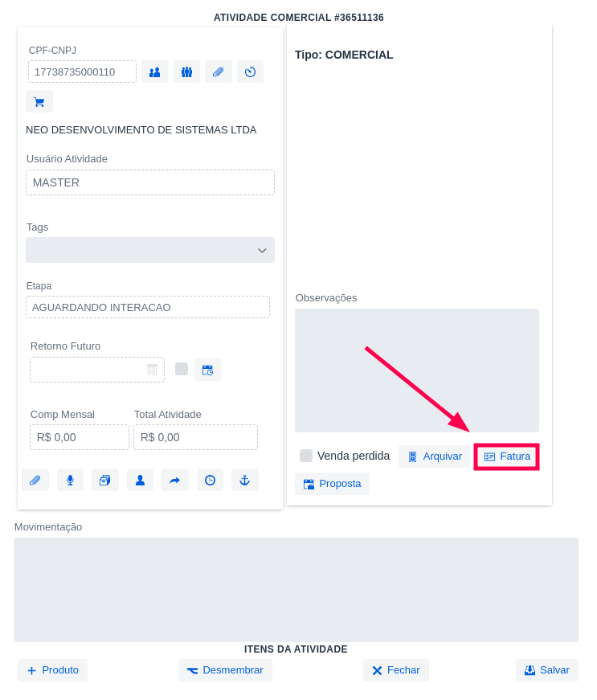
Task: Click inside the Observações text area
Action: coord(416,370)
